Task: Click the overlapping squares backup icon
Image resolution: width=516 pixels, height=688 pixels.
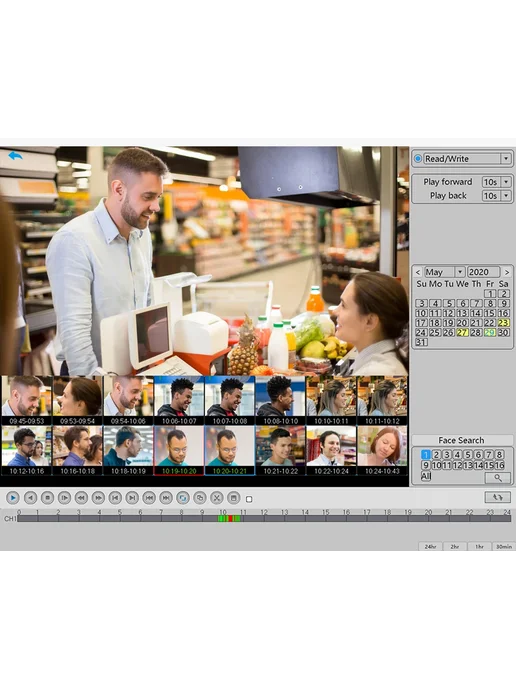Action: tap(200, 498)
